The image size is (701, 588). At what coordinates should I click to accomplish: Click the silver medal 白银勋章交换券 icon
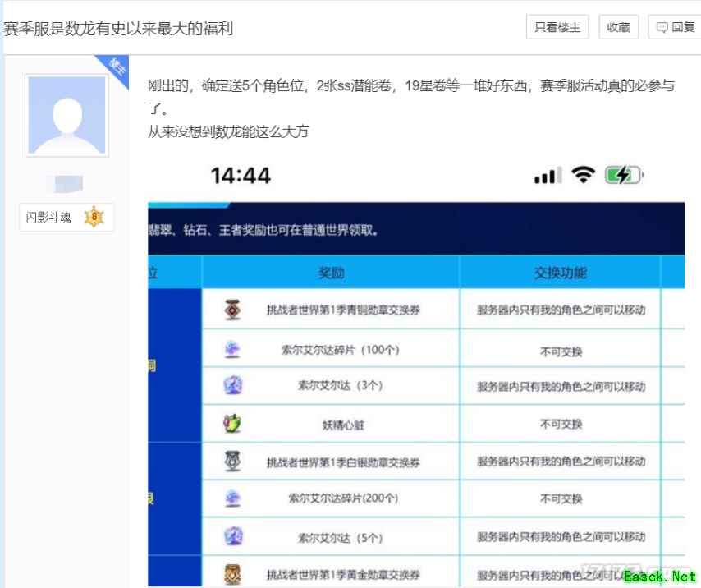point(233,462)
